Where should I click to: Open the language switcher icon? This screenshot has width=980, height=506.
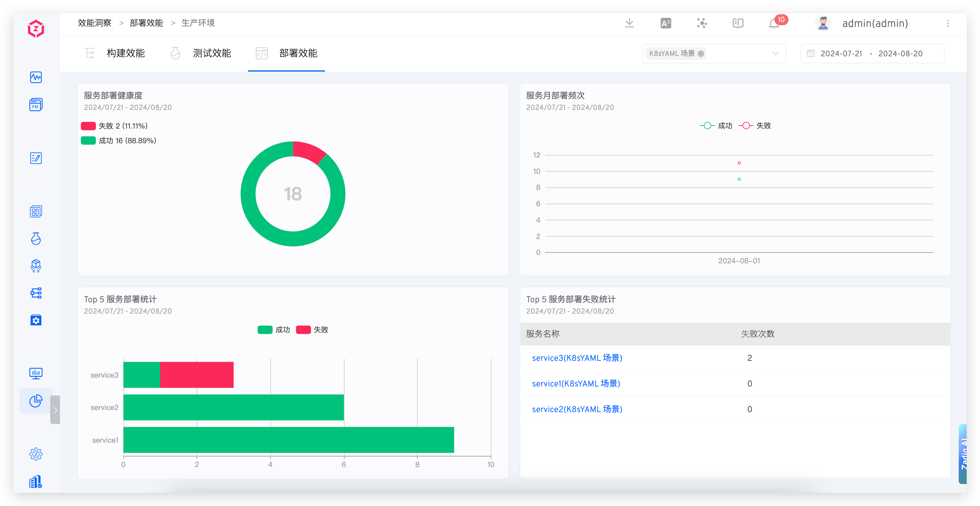[666, 23]
